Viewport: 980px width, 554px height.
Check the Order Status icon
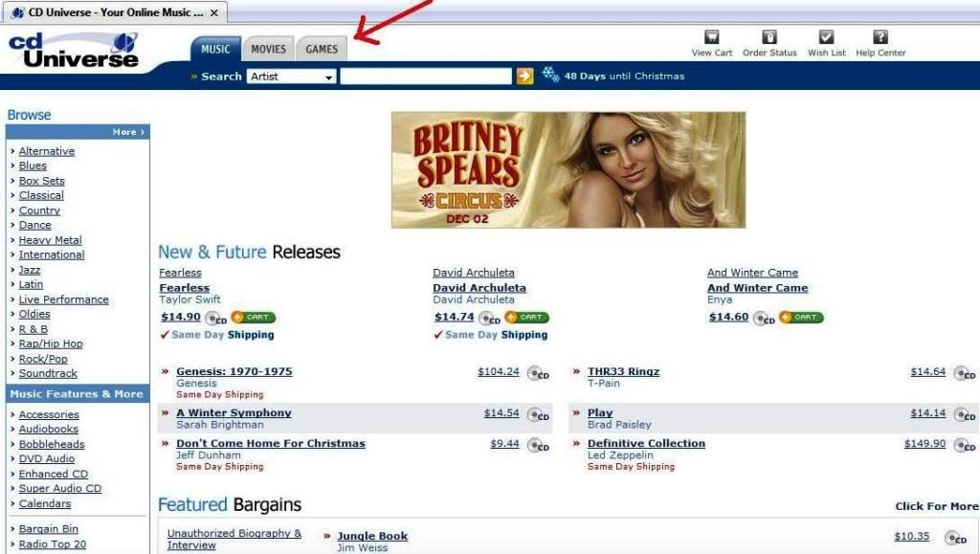769,37
